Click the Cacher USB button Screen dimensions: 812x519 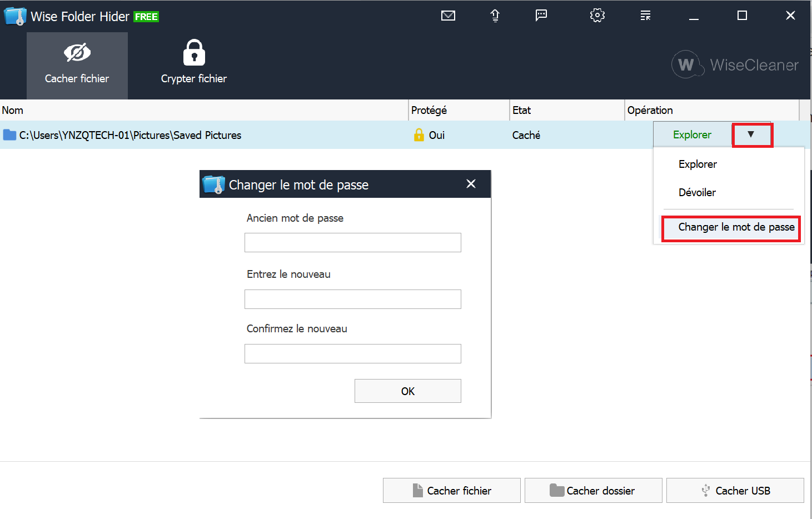[x=735, y=491]
